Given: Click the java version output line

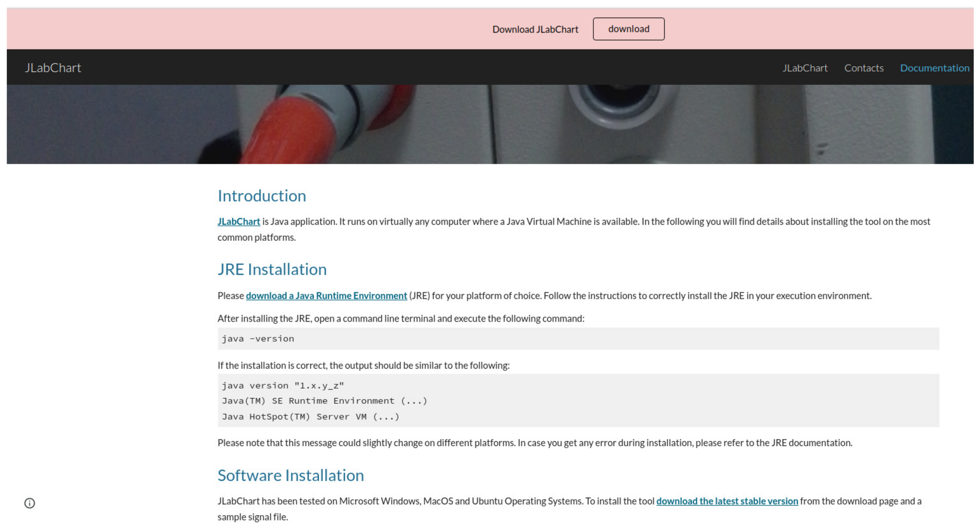Looking at the screenshot, I should [283, 385].
